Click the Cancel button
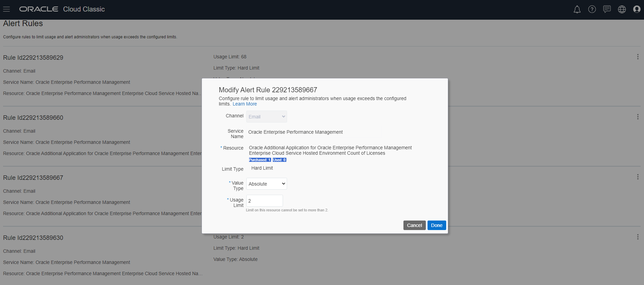The image size is (644, 285). point(414,225)
